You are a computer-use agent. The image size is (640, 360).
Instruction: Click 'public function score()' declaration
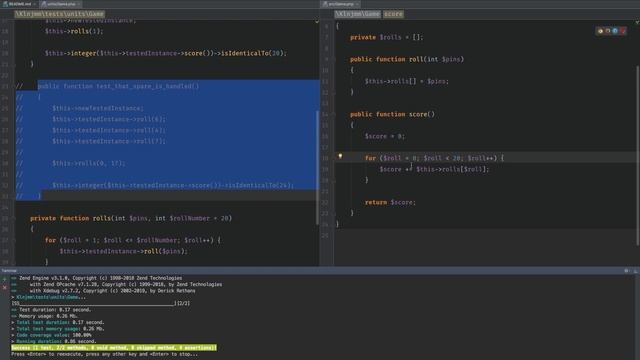(x=392, y=114)
